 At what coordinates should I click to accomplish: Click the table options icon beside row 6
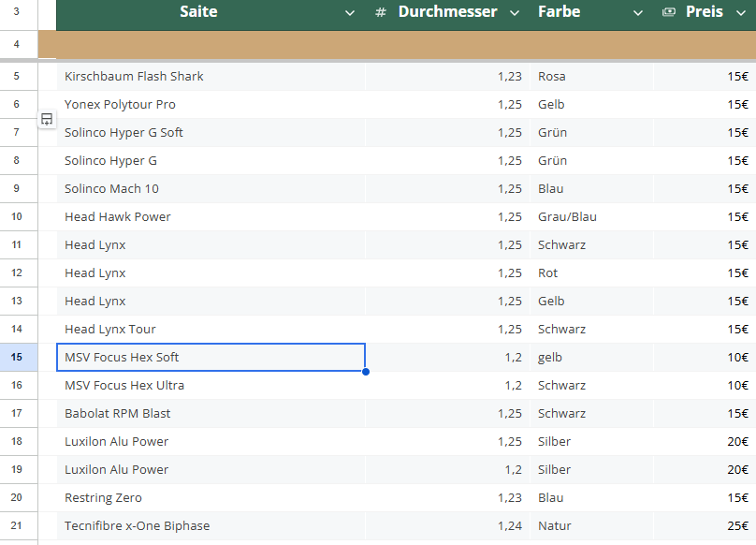pos(47,119)
